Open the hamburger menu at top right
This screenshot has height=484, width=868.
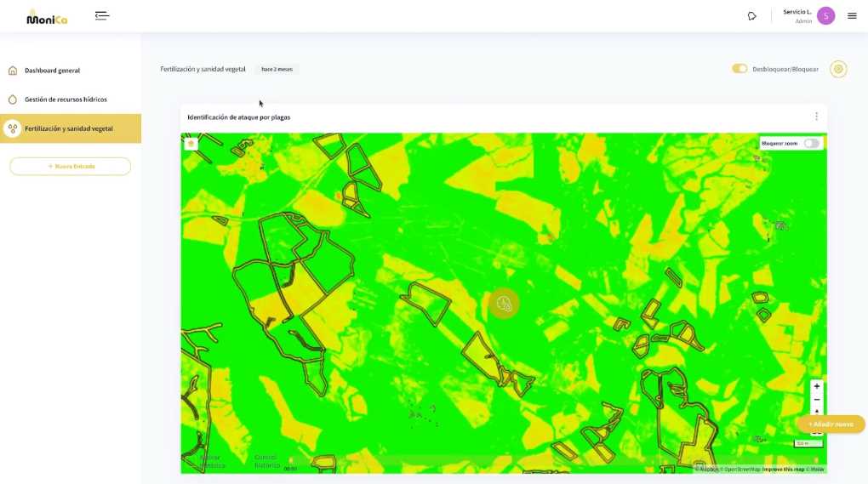click(852, 16)
